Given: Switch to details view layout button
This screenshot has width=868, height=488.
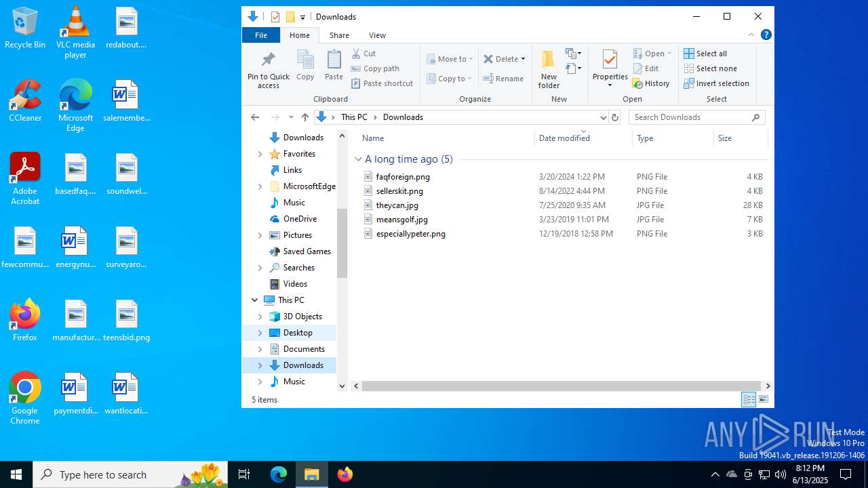Looking at the screenshot, I should point(749,400).
